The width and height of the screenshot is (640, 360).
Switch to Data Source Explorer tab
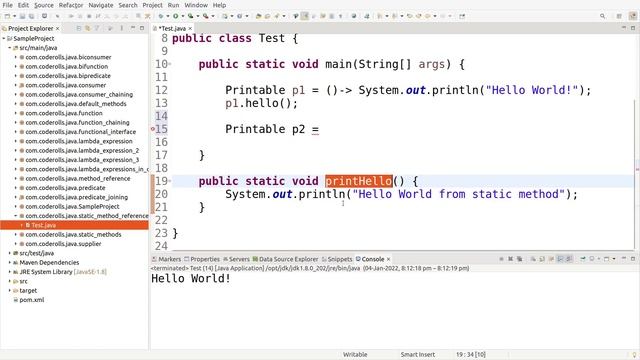(285, 259)
